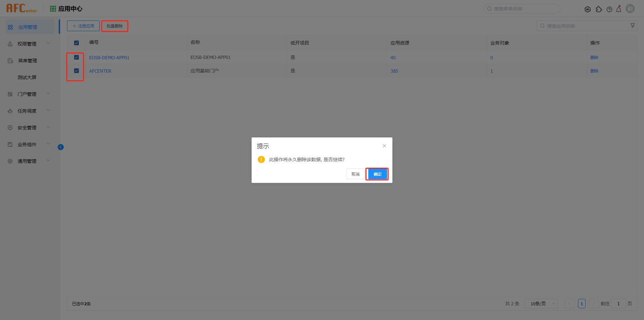Screen dimensions: 644x320
Task: Open the AI assistant icon
Action: point(587,9)
